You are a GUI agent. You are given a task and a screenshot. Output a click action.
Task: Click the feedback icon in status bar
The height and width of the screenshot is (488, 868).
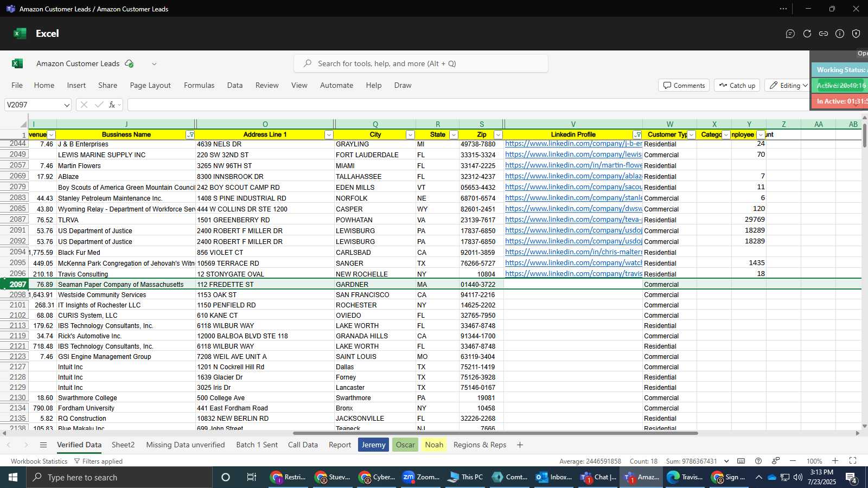(x=776, y=461)
